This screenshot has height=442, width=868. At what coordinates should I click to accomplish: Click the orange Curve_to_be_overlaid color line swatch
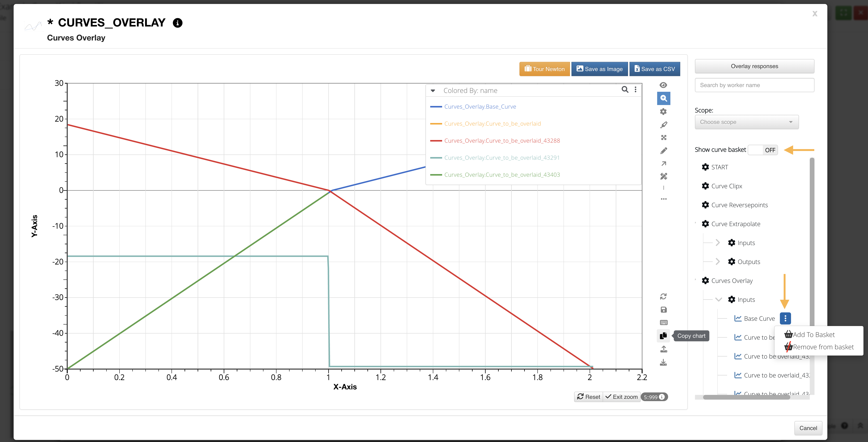[x=436, y=124]
